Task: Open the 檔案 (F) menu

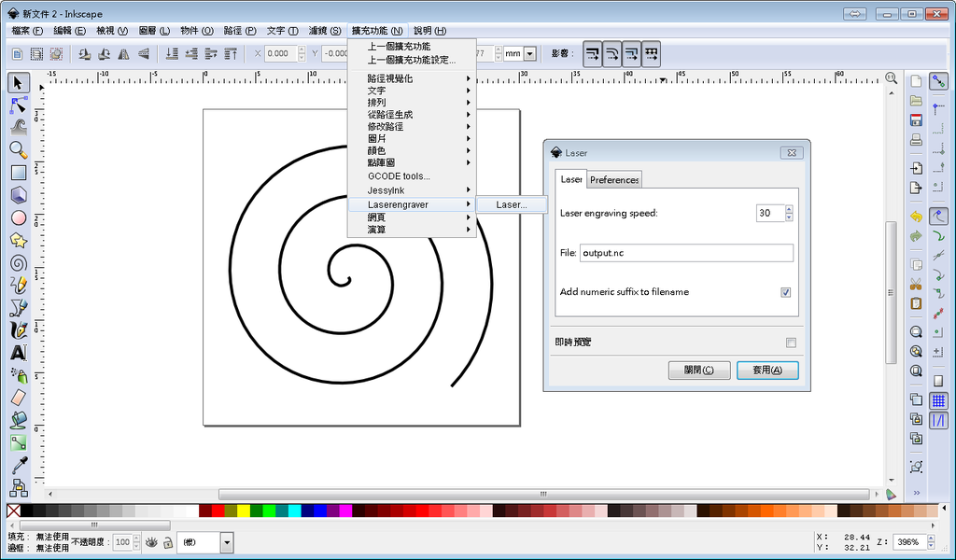Action: click(x=27, y=31)
